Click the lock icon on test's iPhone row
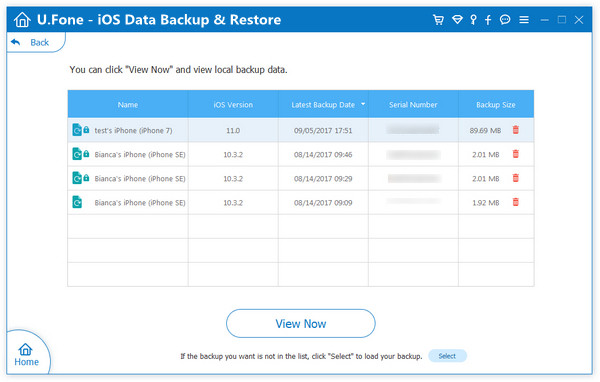Viewport: 600px width, 382px height. pyautogui.click(x=86, y=130)
